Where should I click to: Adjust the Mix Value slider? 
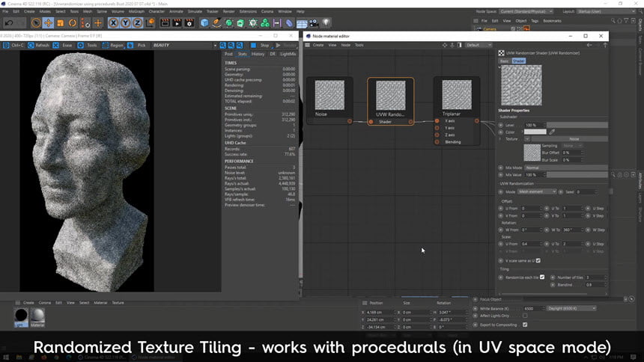coord(577,175)
